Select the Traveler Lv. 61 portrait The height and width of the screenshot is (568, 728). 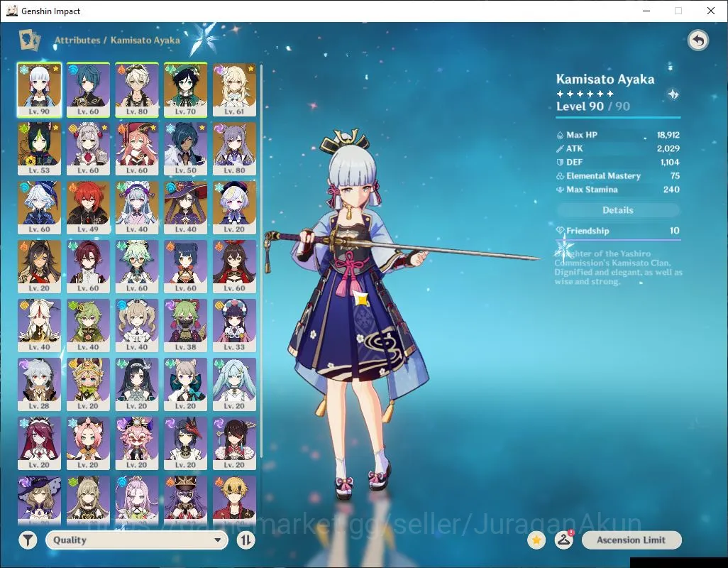point(234,89)
